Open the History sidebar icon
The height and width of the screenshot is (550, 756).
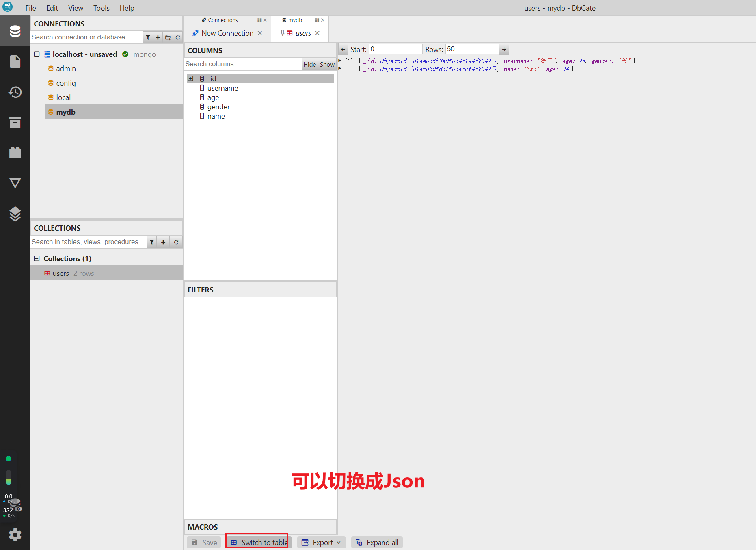click(15, 92)
